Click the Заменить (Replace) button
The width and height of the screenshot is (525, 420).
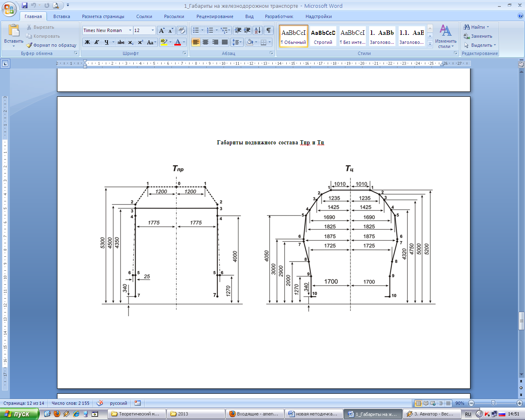click(x=477, y=36)
